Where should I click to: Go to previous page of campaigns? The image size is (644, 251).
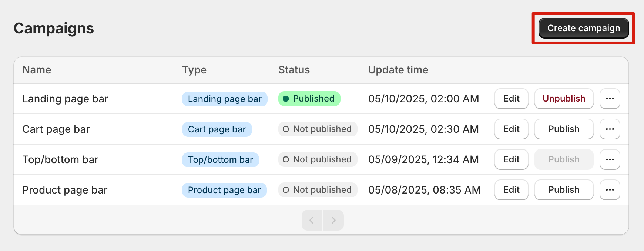[x=312, y=220]
